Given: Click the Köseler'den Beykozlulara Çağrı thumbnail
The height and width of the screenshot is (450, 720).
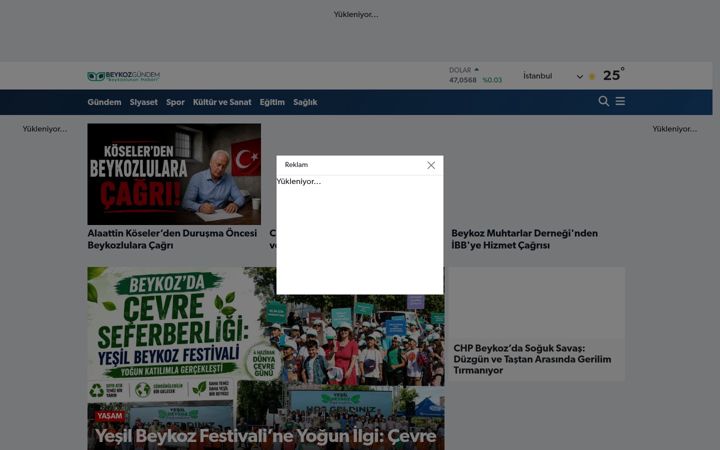Looking at the screenshot, I should [174, 174].
